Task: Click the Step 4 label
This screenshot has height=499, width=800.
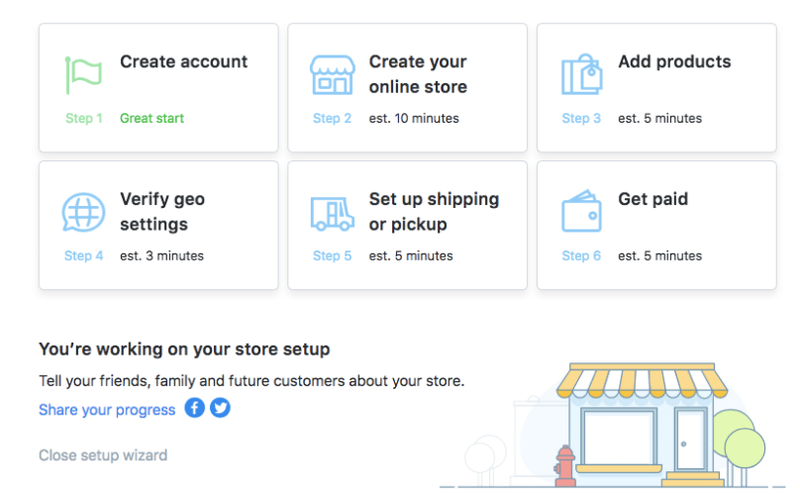Action: click(84, 256)
